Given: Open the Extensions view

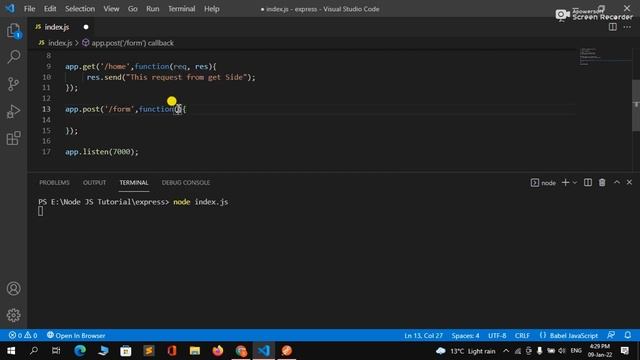Looking at the screenshot, I should tap(13, 138).
